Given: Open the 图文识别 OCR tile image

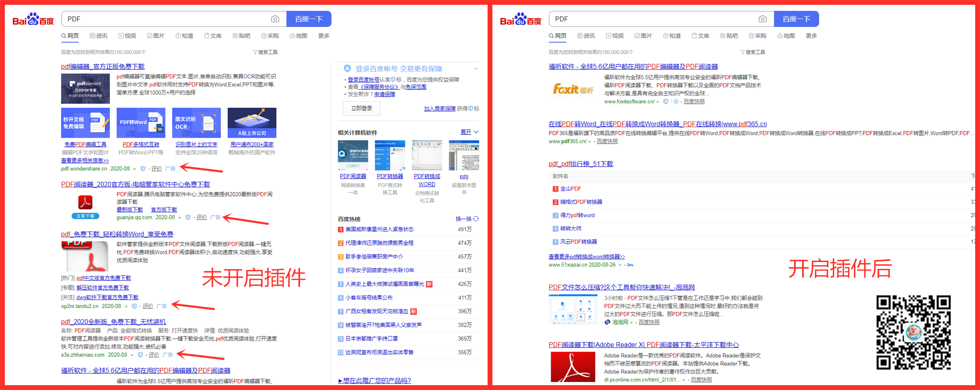Looking at the screenshot, I should pos(196,123).
